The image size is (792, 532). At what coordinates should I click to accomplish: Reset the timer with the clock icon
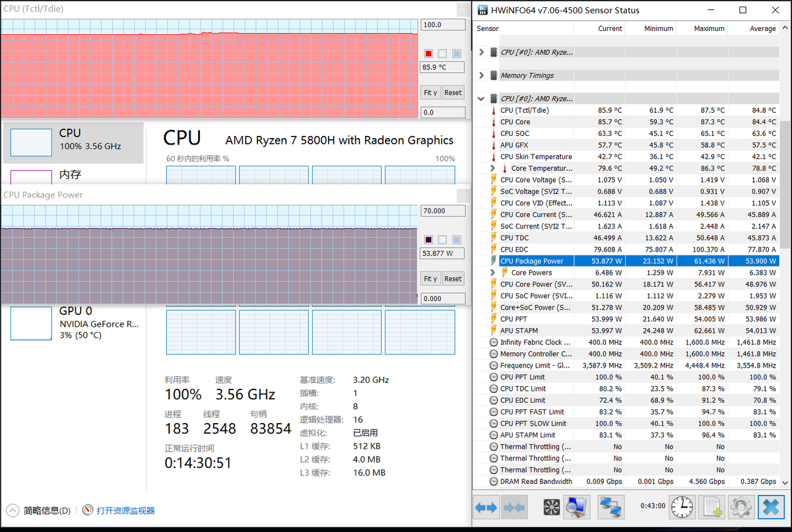(x=682, y=508)
